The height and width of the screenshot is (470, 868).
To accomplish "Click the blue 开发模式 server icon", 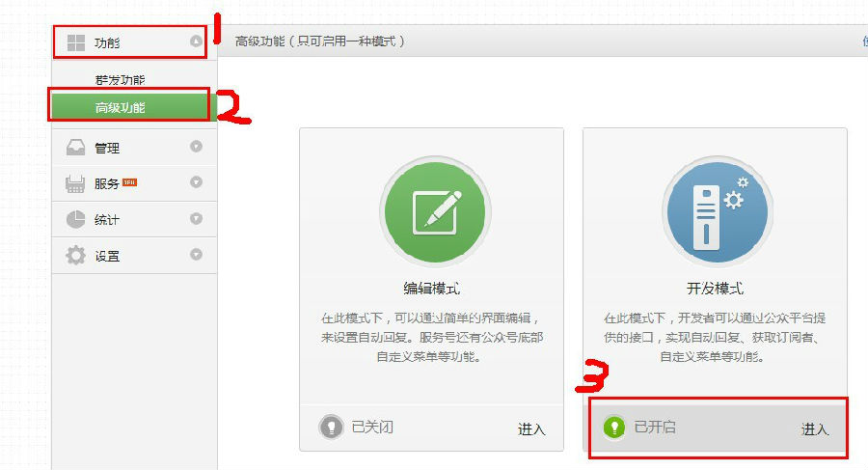I will click(718, 211).
